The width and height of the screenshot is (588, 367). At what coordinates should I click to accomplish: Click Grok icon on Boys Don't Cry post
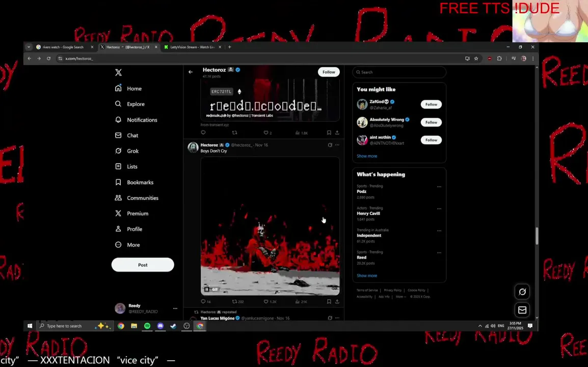click(330, 145)
